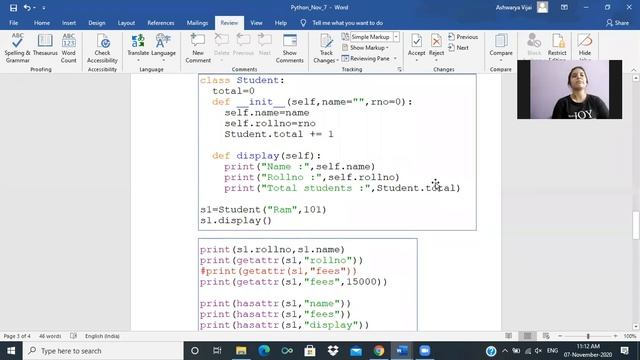Run Spelling & Grammar check
Image resolution: width=640 pixels, height=360 pixels.
17,48
